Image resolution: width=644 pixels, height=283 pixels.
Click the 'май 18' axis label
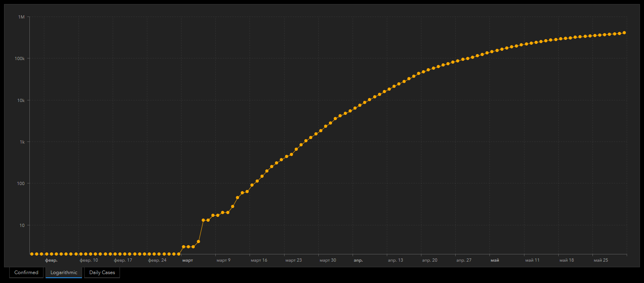566,260
